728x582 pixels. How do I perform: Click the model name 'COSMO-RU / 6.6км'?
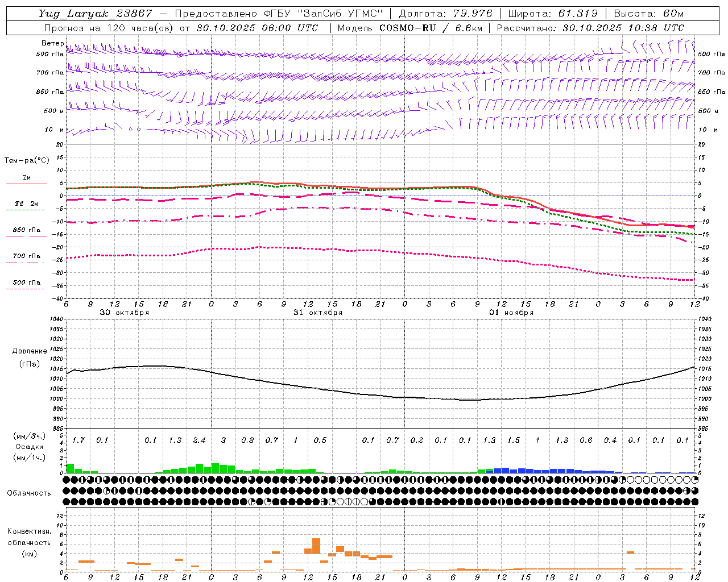(431, 28)
